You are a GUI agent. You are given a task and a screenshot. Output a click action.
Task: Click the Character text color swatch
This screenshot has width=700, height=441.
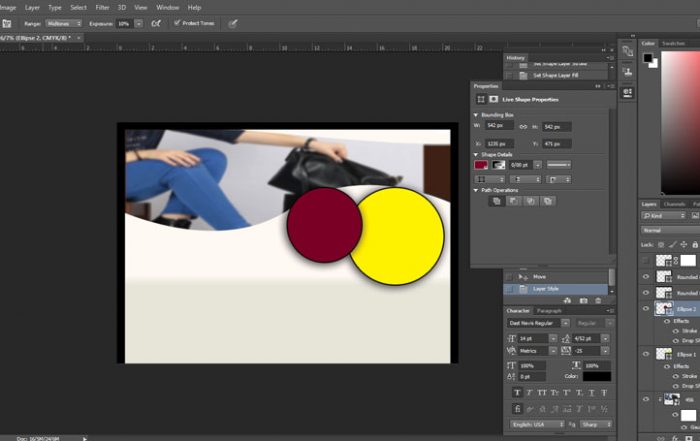coord(596,377)
